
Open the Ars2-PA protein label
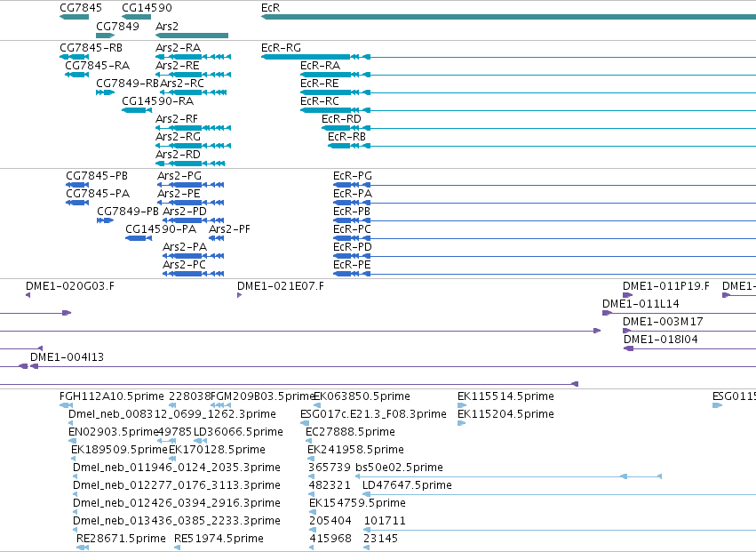click(185, 247)
